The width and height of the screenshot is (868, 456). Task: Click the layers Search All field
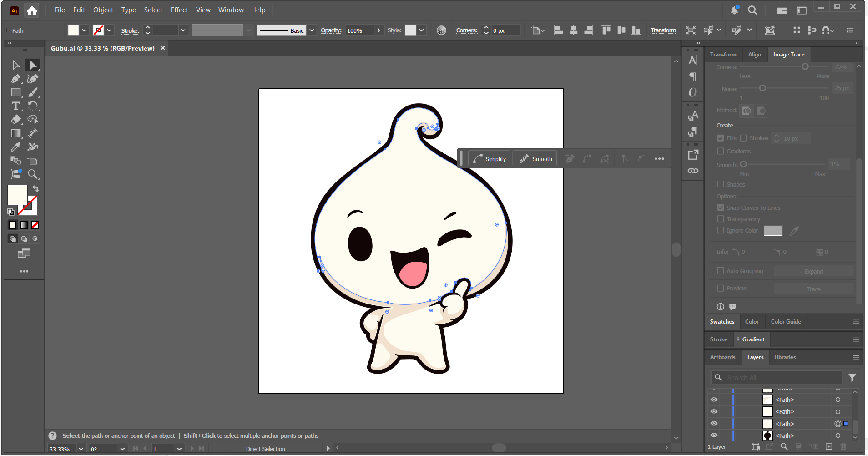tap(777, 377)
